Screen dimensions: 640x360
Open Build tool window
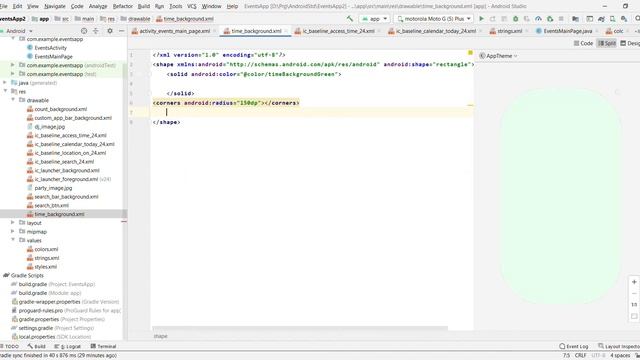click(x=37, y=346)
